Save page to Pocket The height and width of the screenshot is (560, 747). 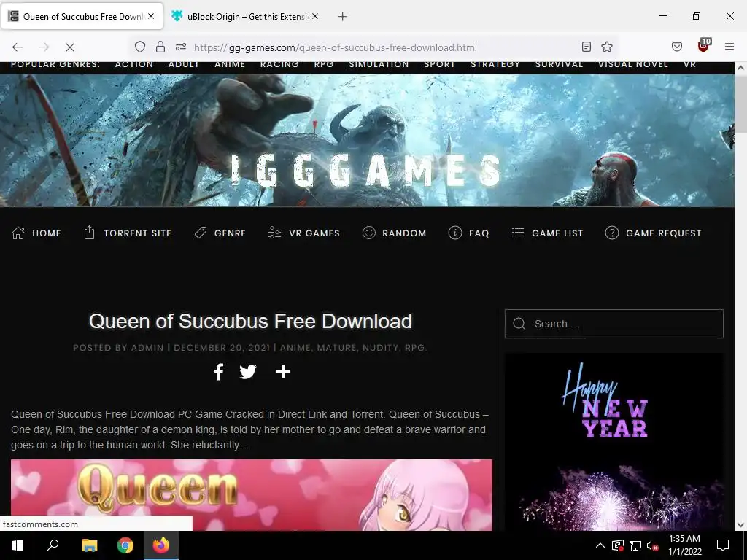[677, 47]
